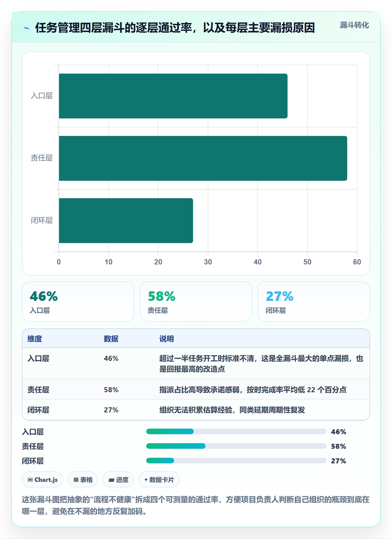Viewport: 392px width, 539px height.
Task: Click the 责任层 progress bar
Action: point(236,446)
